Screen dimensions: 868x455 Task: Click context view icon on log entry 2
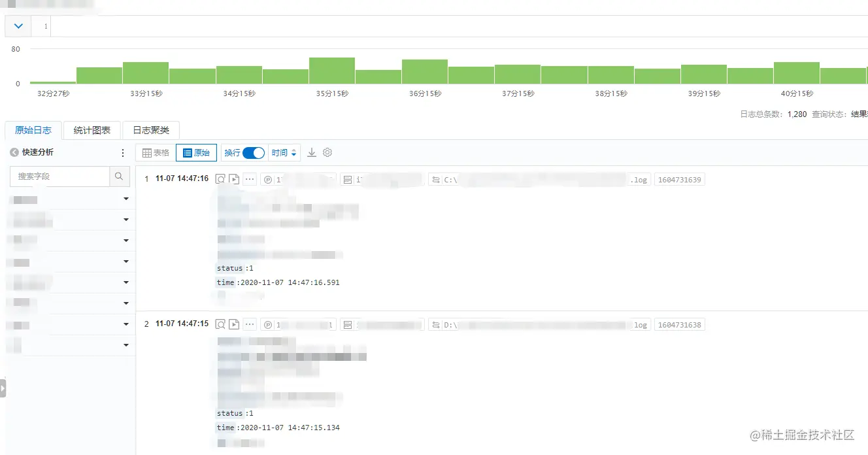coord(221,324)
